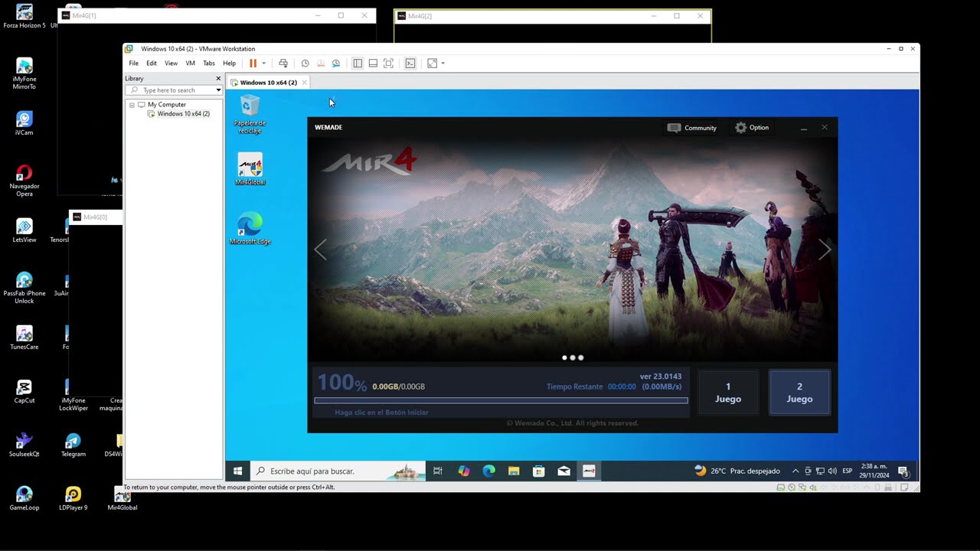Open the Mail app on the guest taskbar
Image resolution: width=980 pixels, height=551 pixels.
[x=563, y=471]
